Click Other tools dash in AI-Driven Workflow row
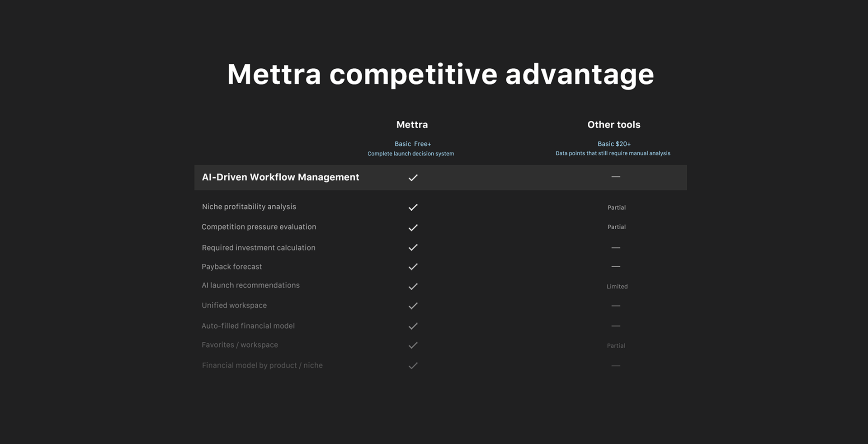 616,177
